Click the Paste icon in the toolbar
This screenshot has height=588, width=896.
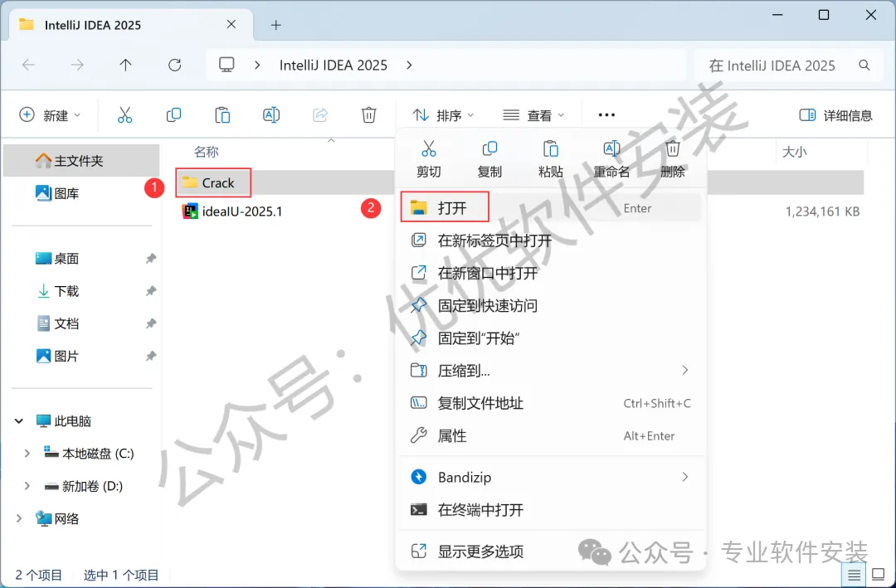tap(222, 114)
